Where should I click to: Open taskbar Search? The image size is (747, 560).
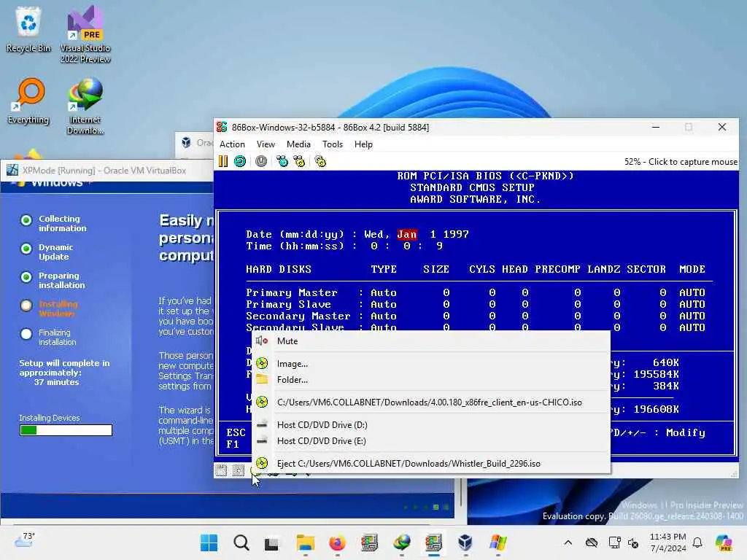pyautogui.click(x=241, y=542)
